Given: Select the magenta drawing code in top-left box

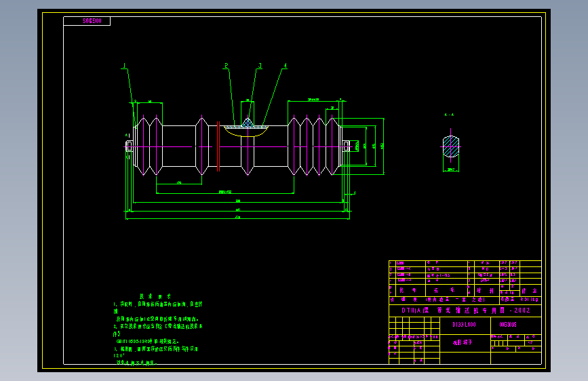Looking at the screenshot, I should 92,21.
